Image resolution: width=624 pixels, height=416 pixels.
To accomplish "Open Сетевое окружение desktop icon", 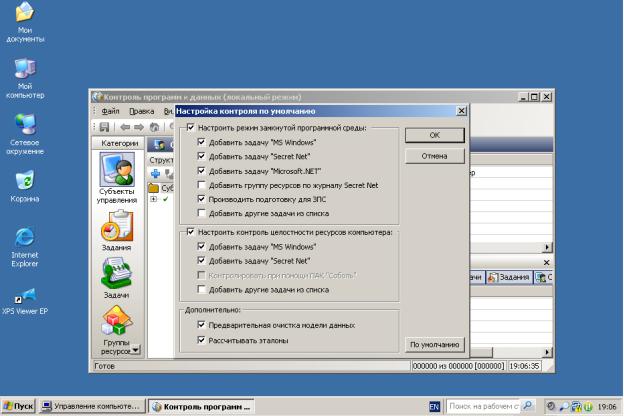I will (25, 134).
